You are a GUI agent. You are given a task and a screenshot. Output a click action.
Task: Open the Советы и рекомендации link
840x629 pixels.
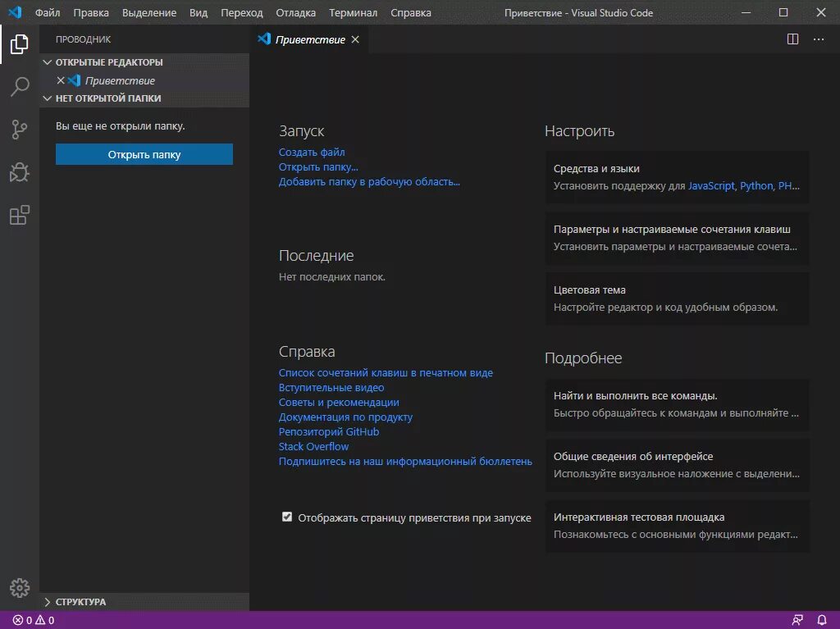[339, 403]
